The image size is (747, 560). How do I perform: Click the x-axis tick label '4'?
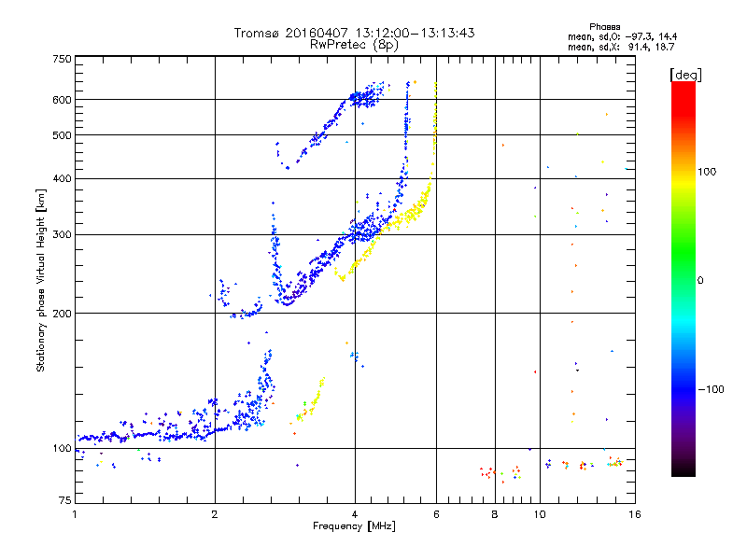point(355,514)
